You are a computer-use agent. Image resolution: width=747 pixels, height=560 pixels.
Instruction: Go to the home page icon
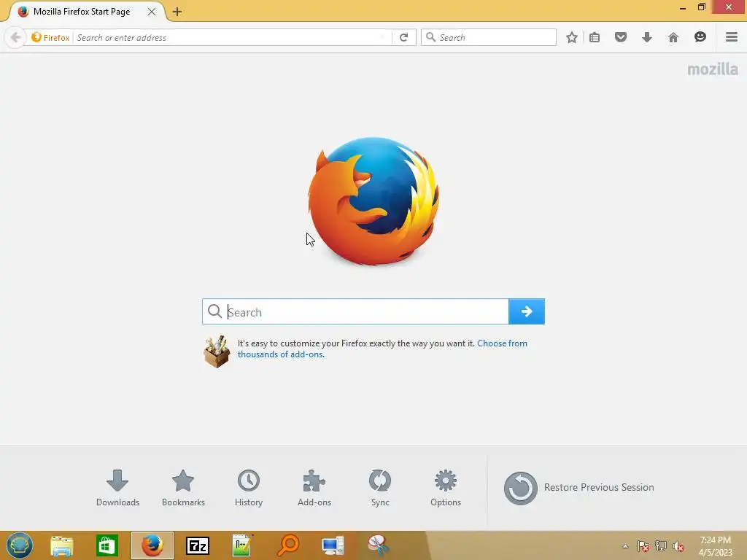click(x=673, y=37)
